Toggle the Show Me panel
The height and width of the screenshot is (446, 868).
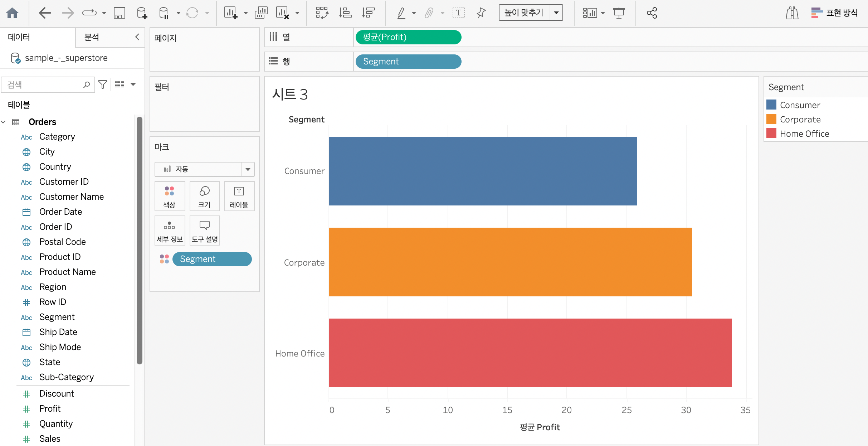[834, 13]
